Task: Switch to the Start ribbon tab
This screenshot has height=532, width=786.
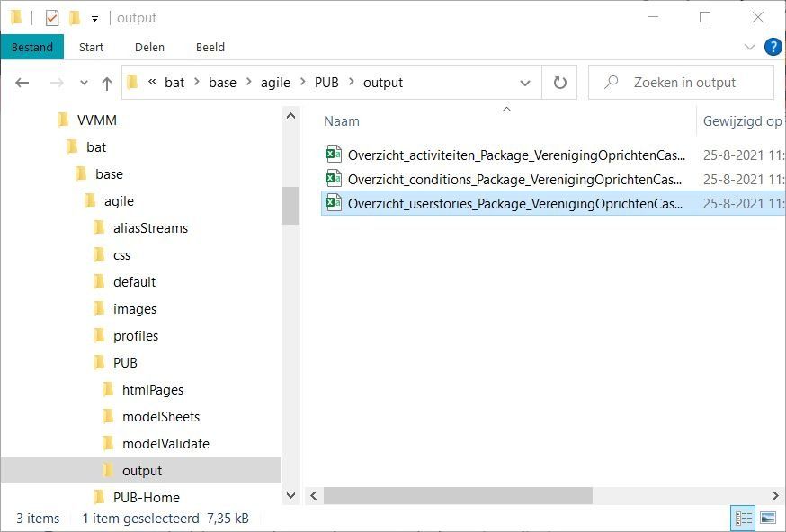Action: click(x=91, y=47)
